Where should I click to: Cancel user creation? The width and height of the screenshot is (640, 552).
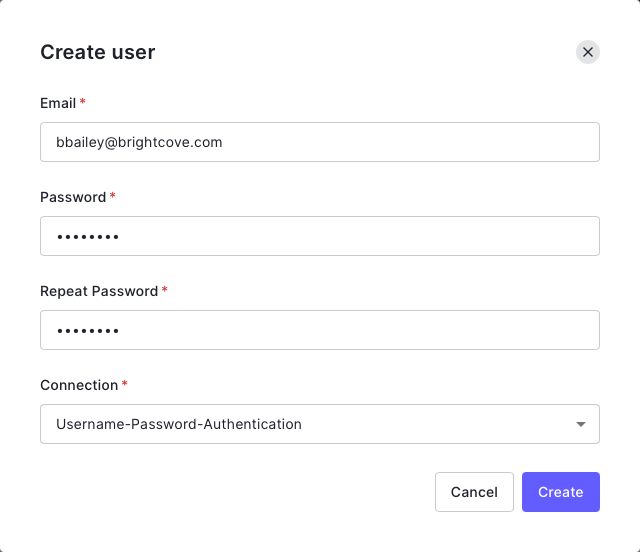[x=474, y=492]
